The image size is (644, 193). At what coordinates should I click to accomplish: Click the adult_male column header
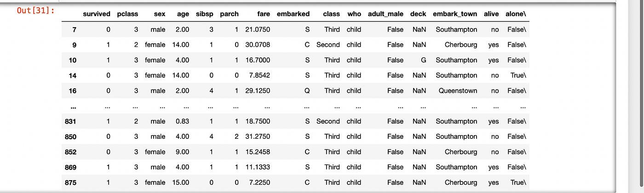point(385,14)
